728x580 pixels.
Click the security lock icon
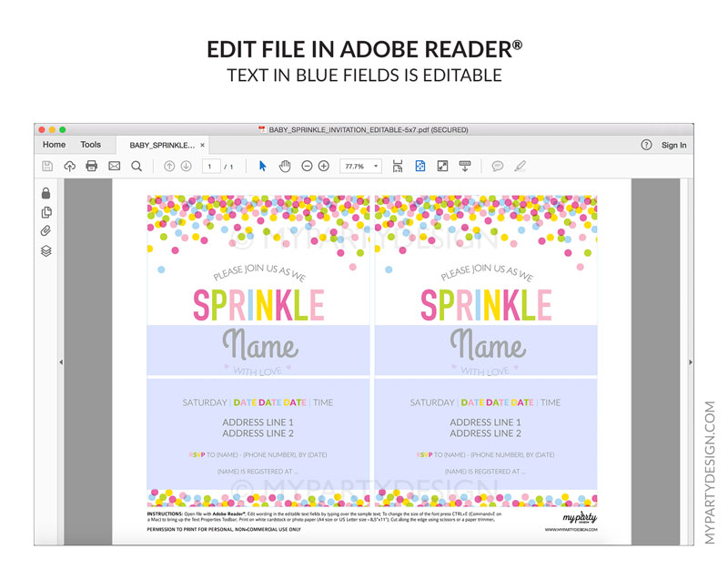46,193
